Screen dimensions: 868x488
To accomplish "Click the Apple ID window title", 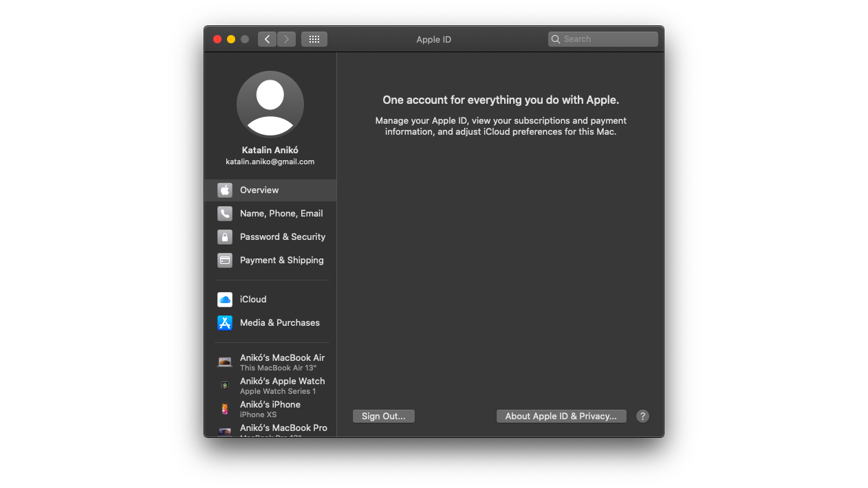I will tap(434, 39).
